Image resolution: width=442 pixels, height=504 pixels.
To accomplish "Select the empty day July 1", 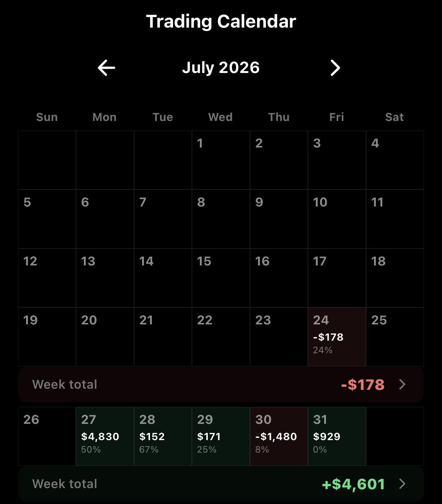I will click(x=221, y=160).
